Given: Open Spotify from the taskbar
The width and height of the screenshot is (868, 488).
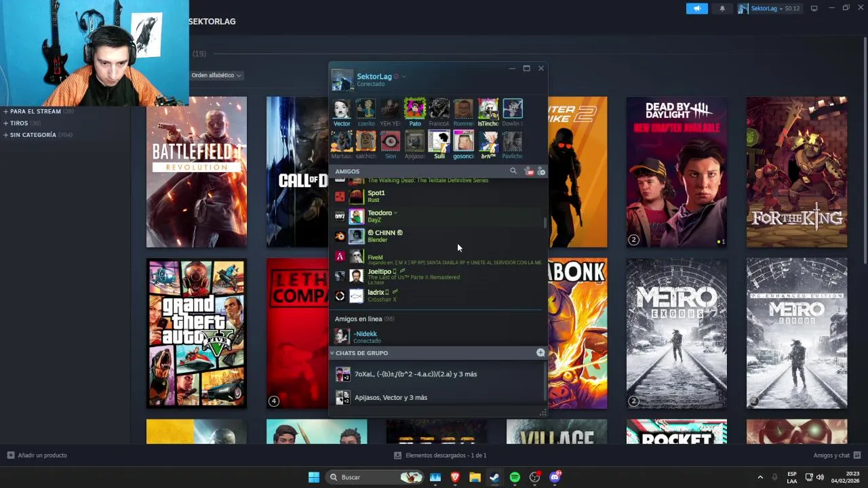Looking at the screenshot, I should click(515, 477).
